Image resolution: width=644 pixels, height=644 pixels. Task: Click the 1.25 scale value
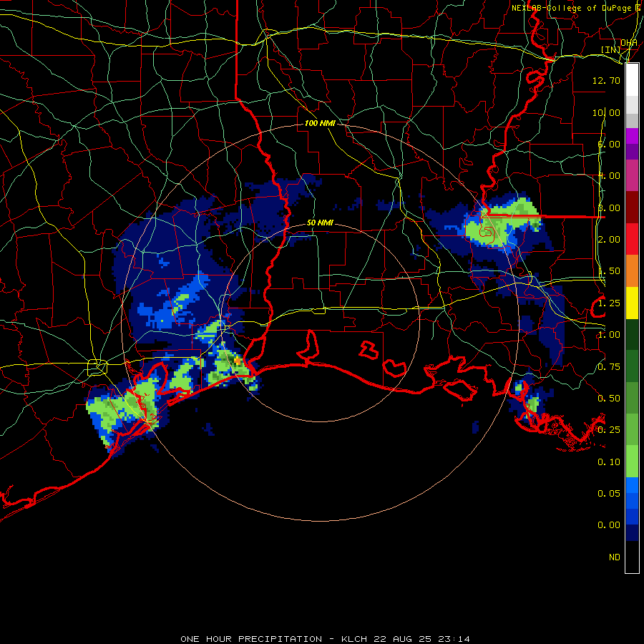(x=609, y=303)
